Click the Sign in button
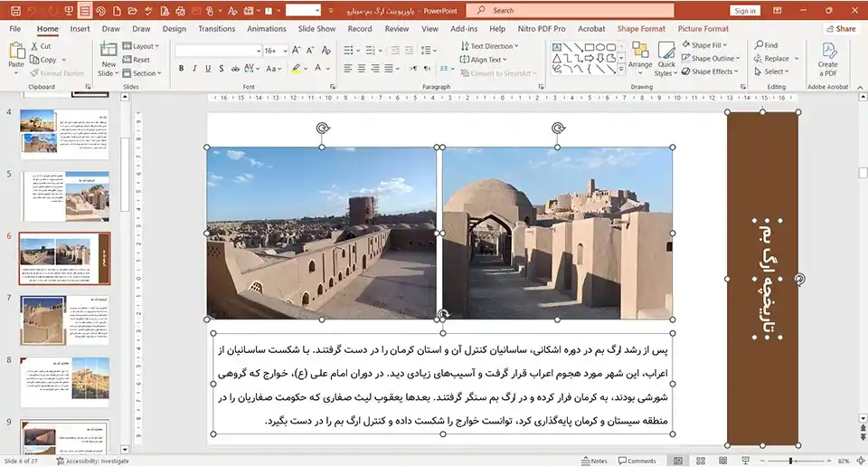This screenshot has height=467, width=868. (744, 11)
